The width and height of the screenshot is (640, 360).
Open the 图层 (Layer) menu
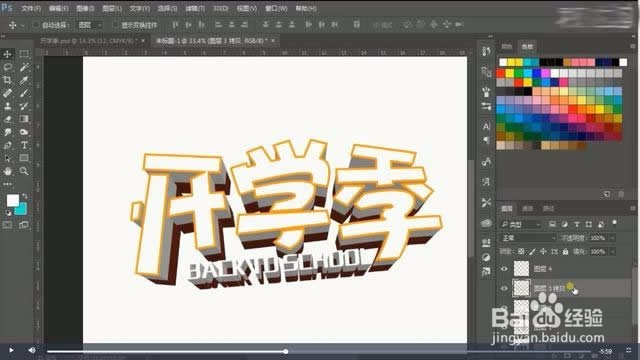pyautogui.click(x=112, y=8)
